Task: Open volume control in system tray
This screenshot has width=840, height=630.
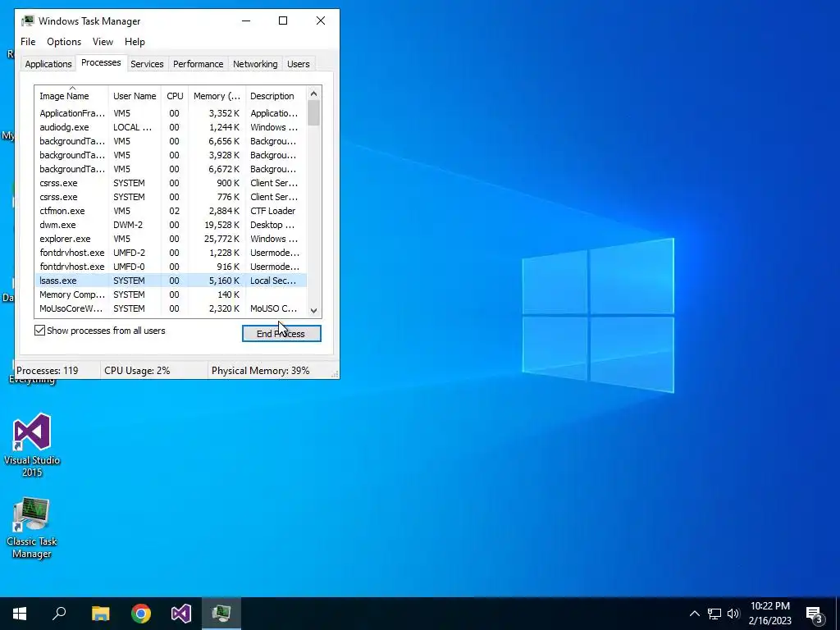Action: pyautogui.click(x=733, y=614)
